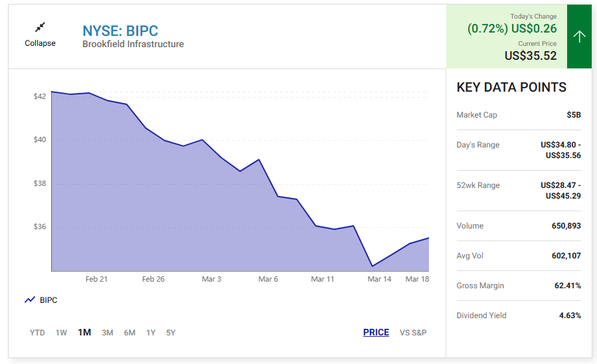Click the Mar 14 low point on chart

373,266
